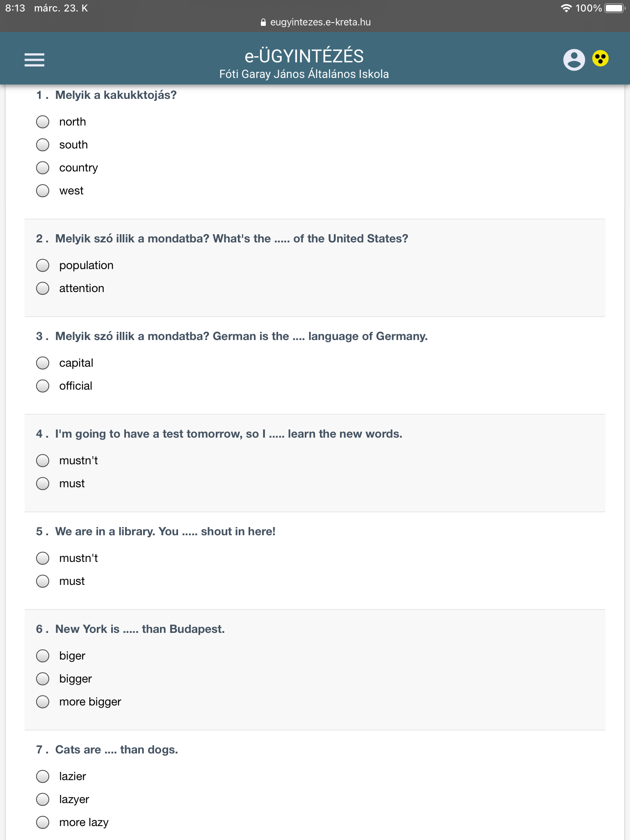The image size is (630, 840).
Task: Select "bigger" for New York question
Action: tap(43, 679)
